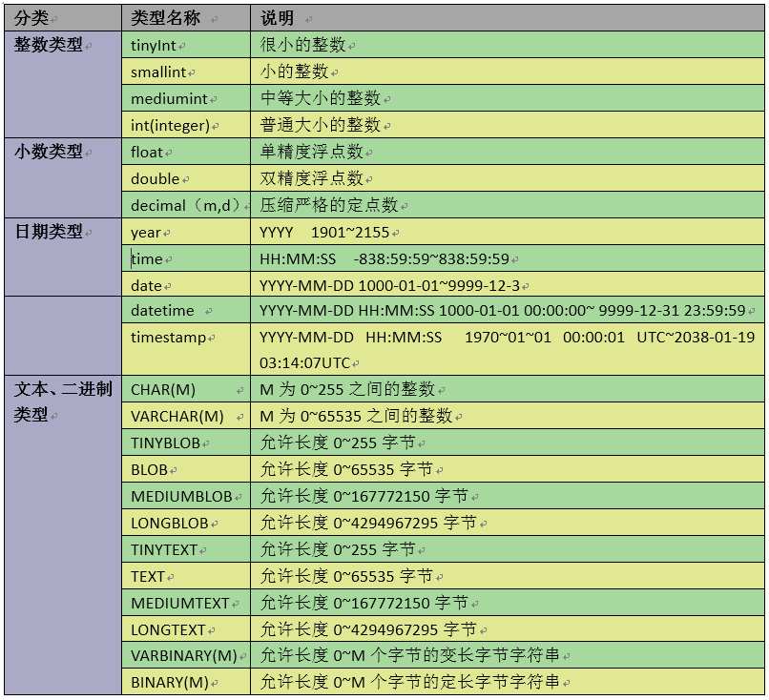769x700 pixels.
Task: Click the 类型名称 header cell
Action: click(186, 18)
